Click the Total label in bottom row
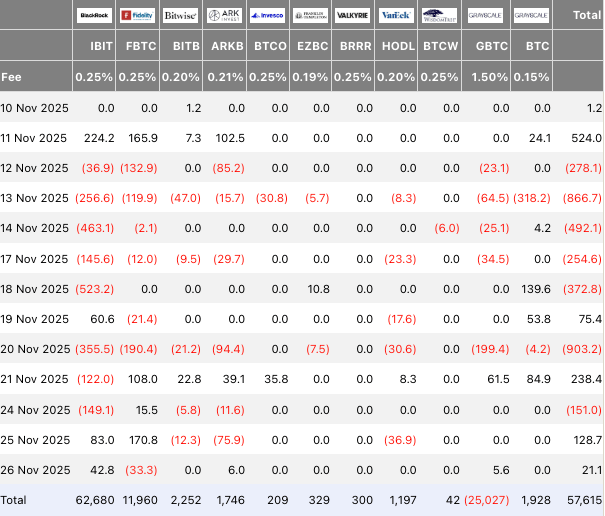Screen dimensions: 605x516 14,500
